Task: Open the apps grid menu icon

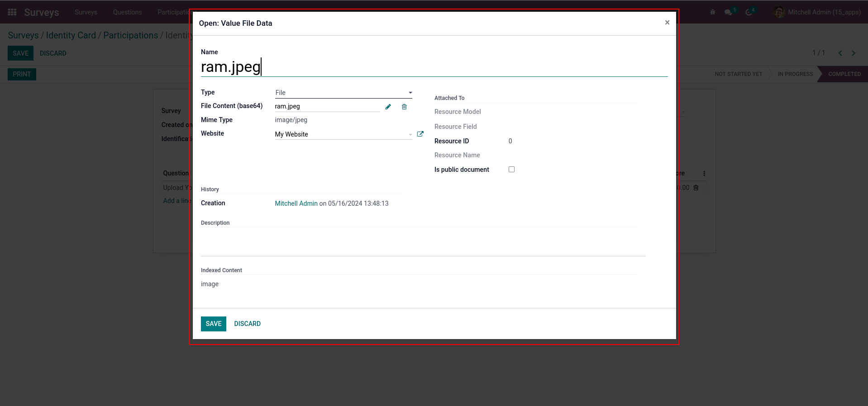Action: click(12, 12)
